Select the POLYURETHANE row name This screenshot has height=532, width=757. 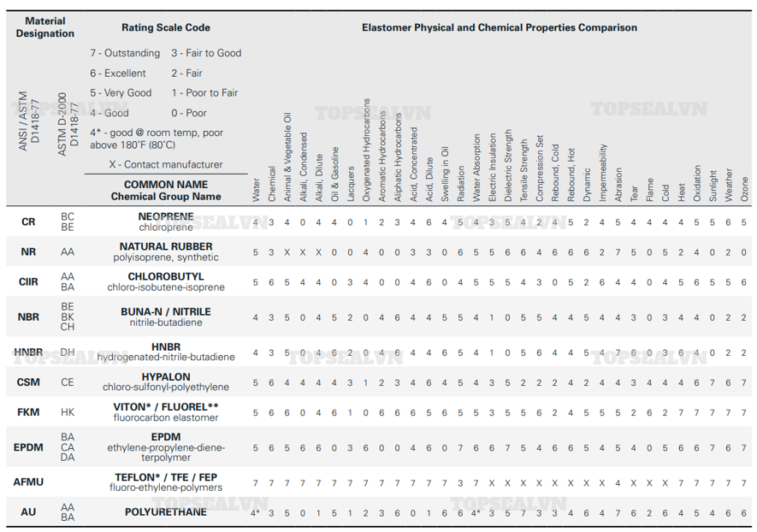[x=166, y=511]
